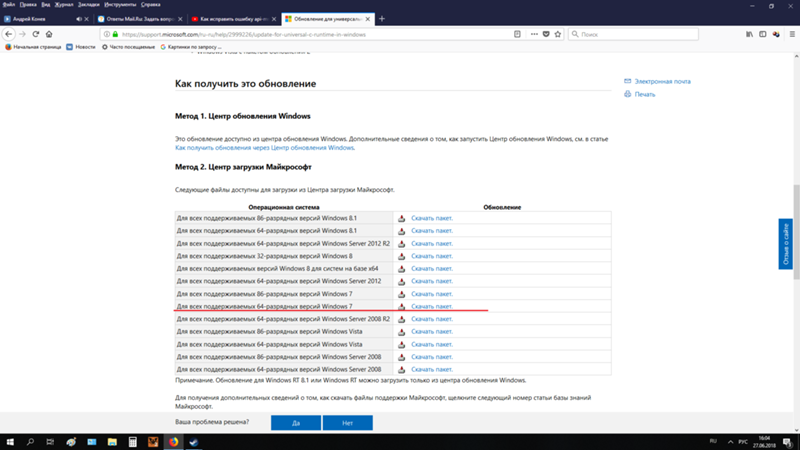
Task: Answer Да to problem solved prompt
Action: coord(296,423)
